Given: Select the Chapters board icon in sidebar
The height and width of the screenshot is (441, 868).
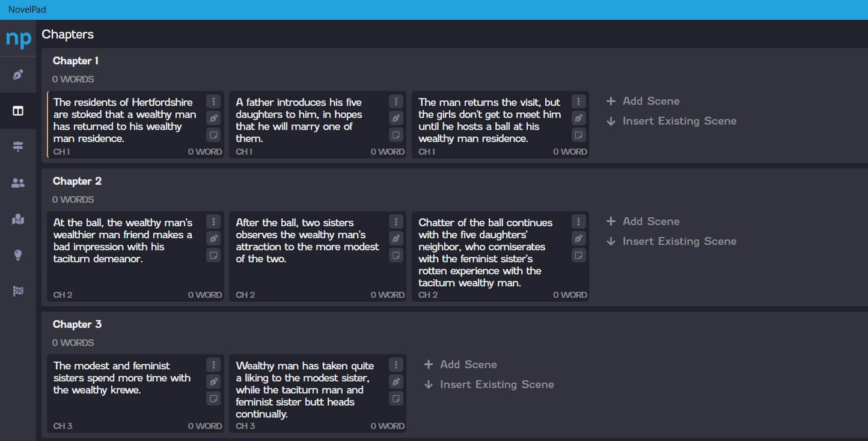Looking at the screenshot, I should point(18,111).
